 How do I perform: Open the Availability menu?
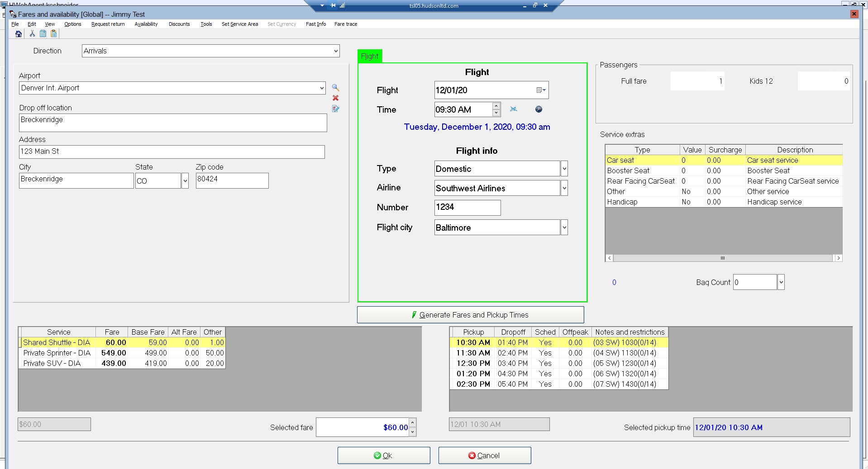[x=146, y=24]
